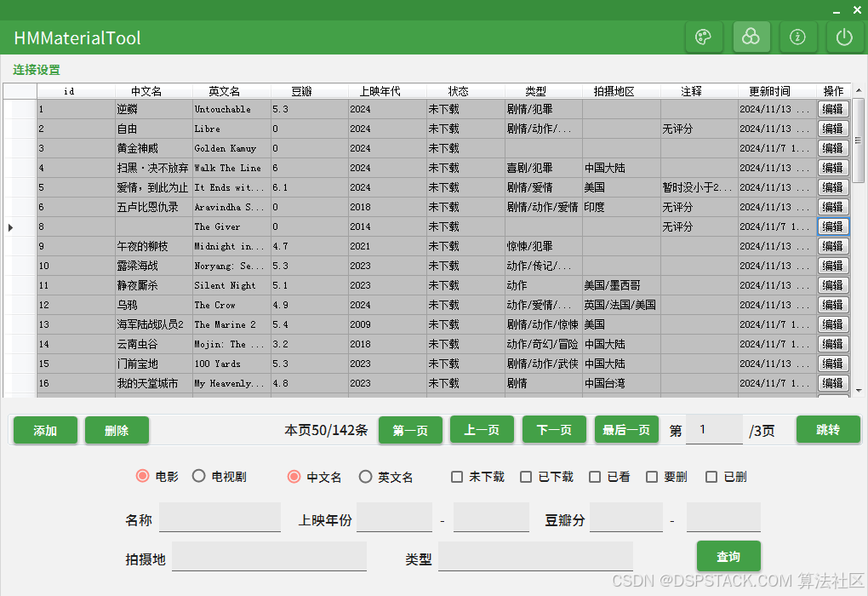
Task: Open the theme palette icon
Action: click(704, 37)
